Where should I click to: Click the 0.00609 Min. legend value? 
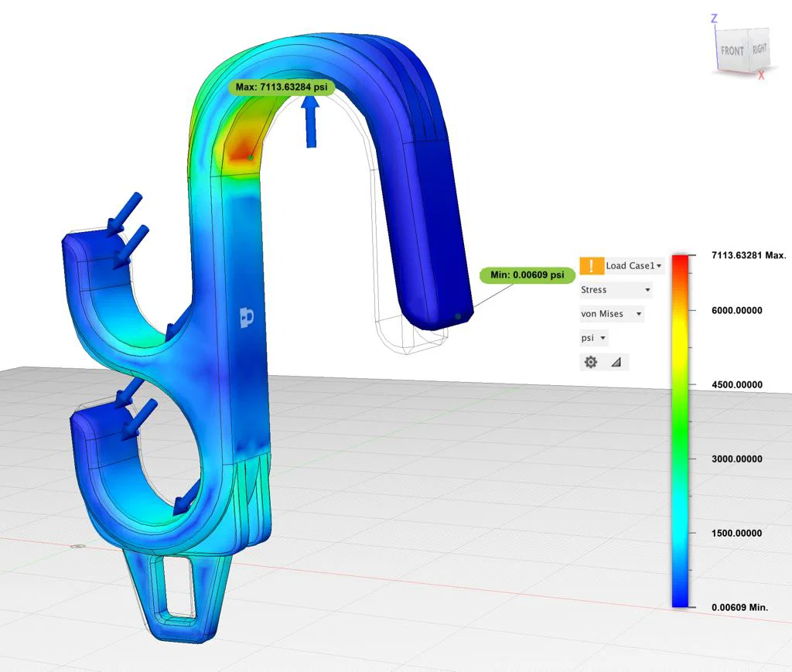(x=739, y=607)
